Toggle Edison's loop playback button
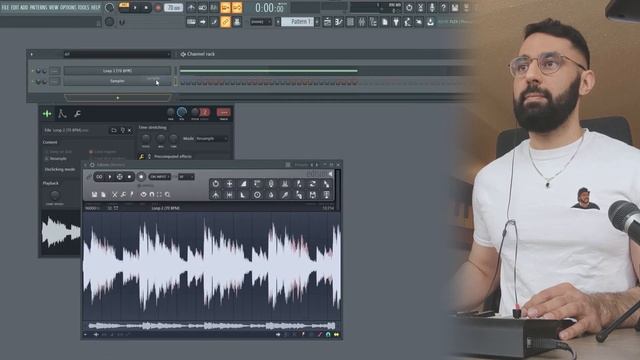640x360 pixels. (x=99, y=177)
